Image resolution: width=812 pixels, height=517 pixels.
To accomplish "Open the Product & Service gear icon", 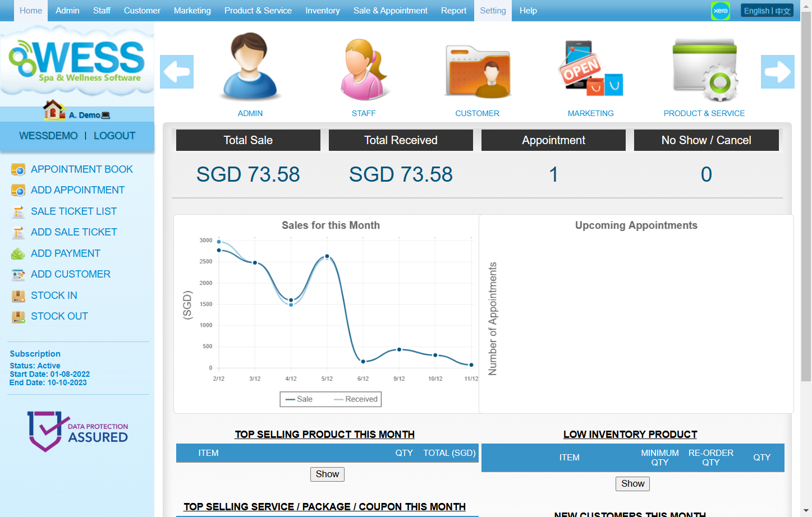I will point(705,70).
